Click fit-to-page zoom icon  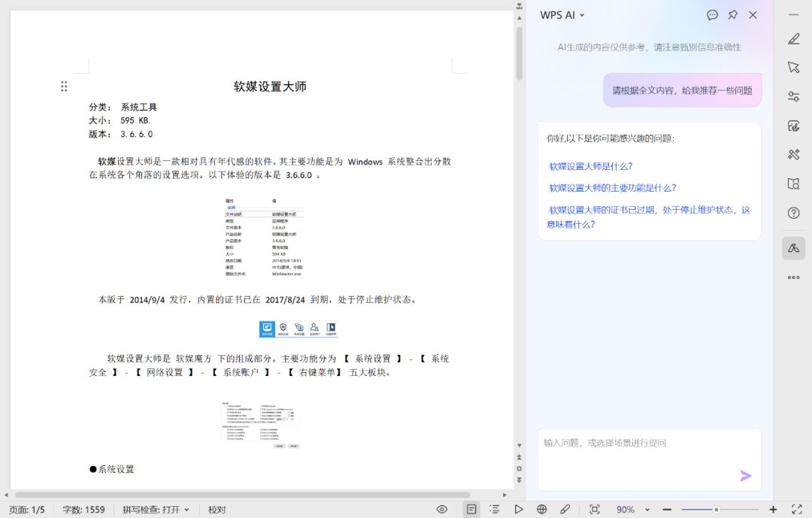coord(595,510)
